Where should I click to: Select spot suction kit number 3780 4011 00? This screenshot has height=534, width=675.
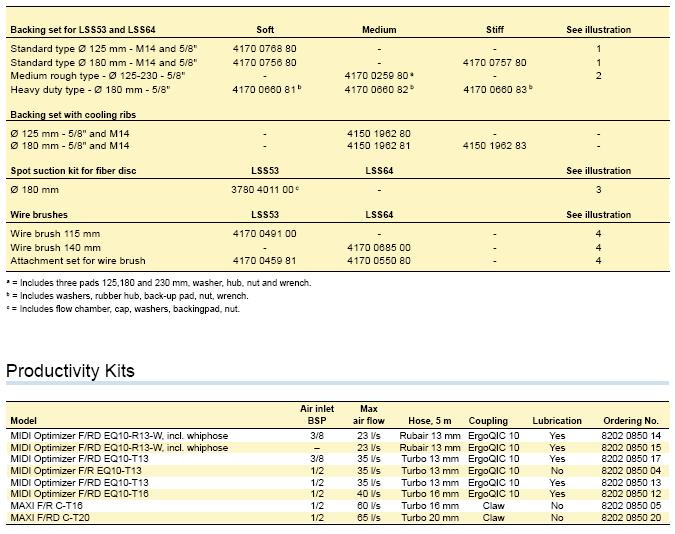262,189
